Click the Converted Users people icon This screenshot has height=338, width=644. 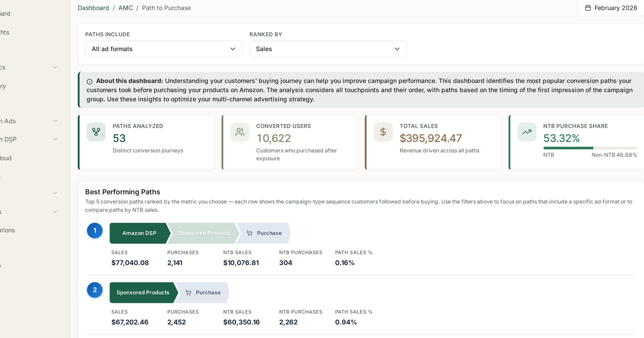point(240,132)
